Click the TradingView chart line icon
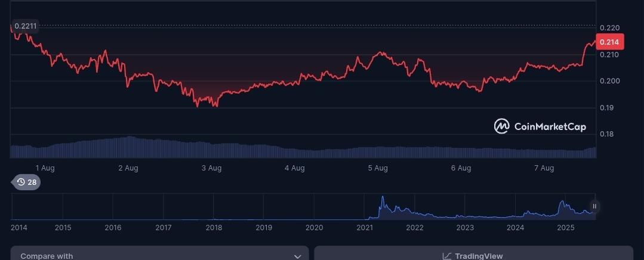 coord(447,256)
